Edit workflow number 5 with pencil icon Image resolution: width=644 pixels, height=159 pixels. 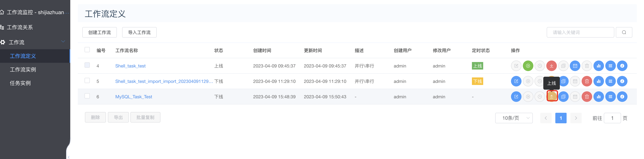(516, 81)
